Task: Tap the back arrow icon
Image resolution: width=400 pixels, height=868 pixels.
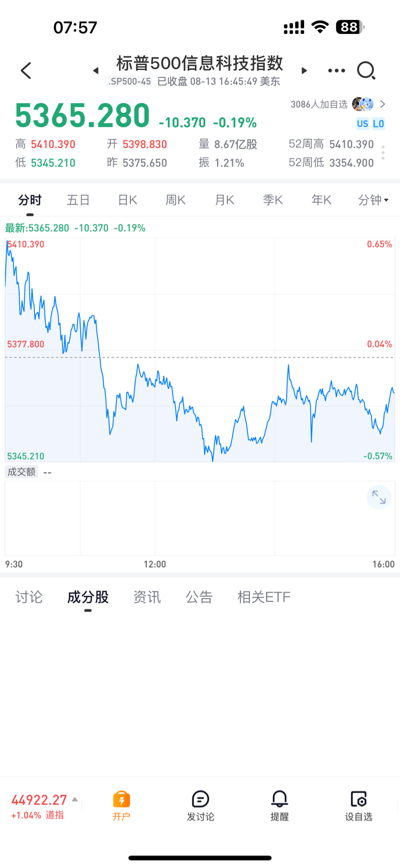Action: (x=26, y=70)
